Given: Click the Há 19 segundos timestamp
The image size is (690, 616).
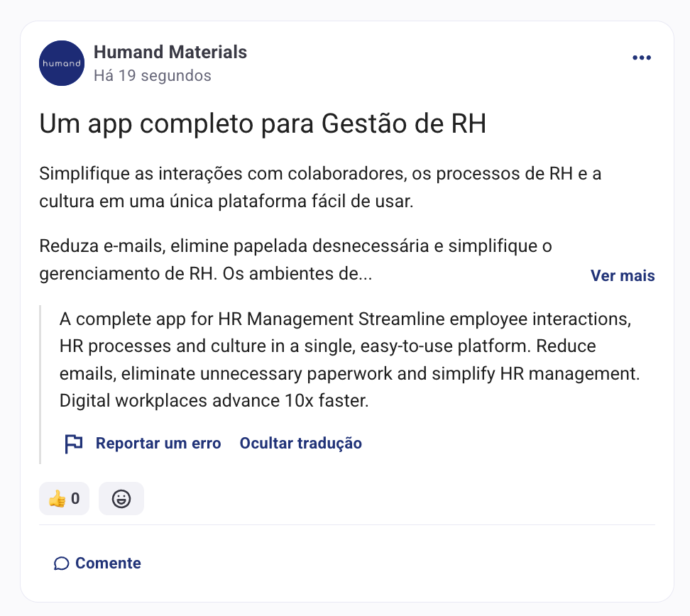Looking at the screenshot, I should [x=152, y=75].
